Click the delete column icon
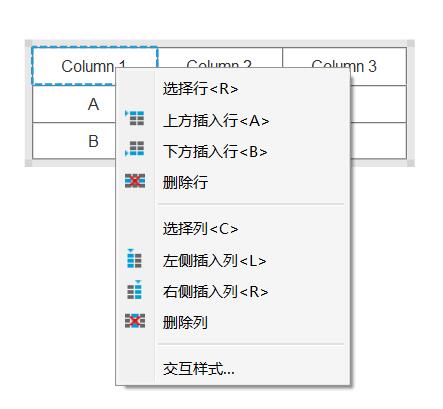Viewport: 443px width, 409px height. tap(135, 321)
